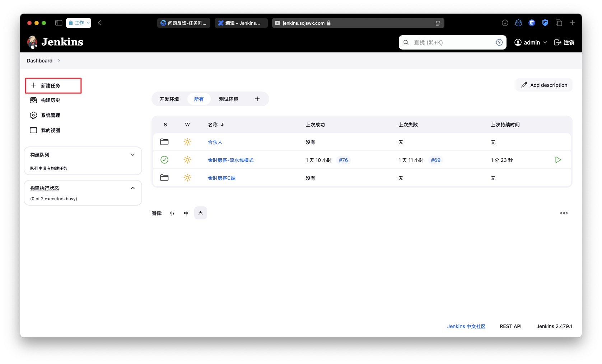Run build with green play icon
The width and height of the screenshot is (602, 364).
(558, 160)
